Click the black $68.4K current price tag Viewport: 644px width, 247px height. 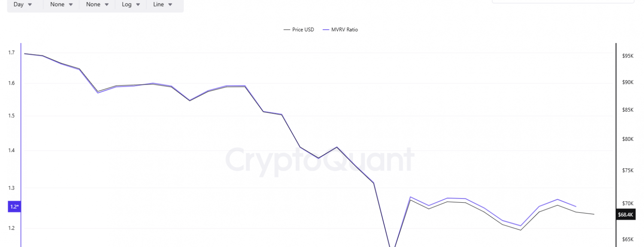625,215
